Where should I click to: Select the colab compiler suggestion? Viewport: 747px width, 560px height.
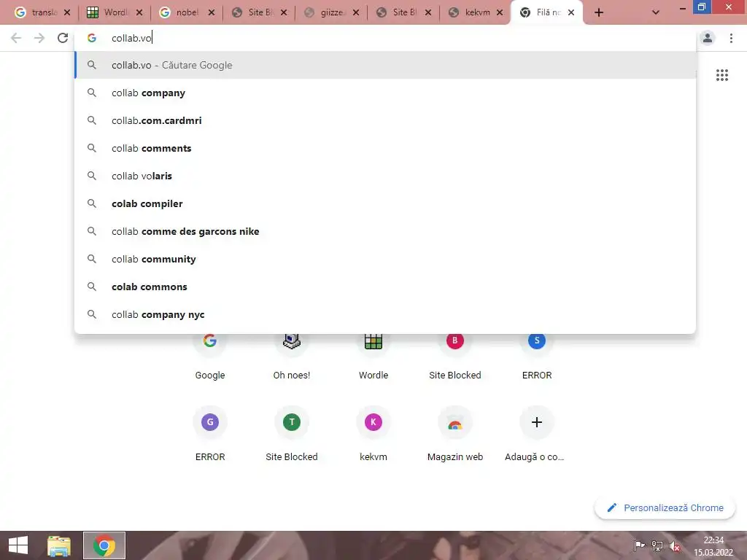(385, 203)
